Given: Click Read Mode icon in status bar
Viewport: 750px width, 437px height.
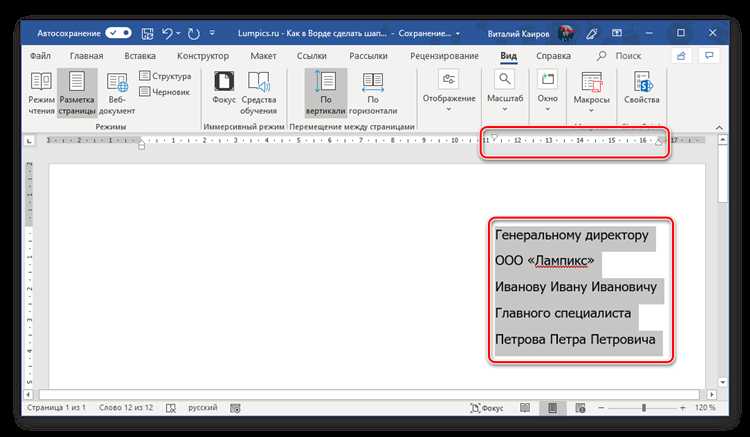Looking at the screenshot, I should 525,408.
